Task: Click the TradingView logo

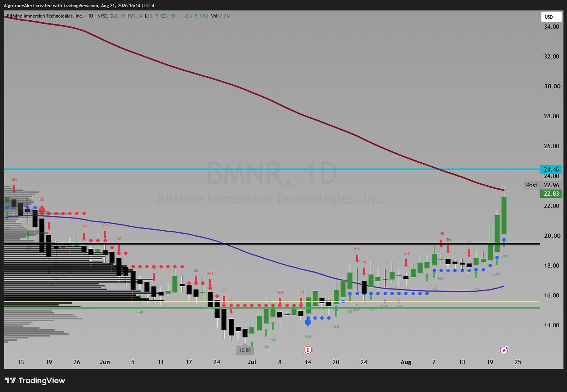Action: point(35,381)
